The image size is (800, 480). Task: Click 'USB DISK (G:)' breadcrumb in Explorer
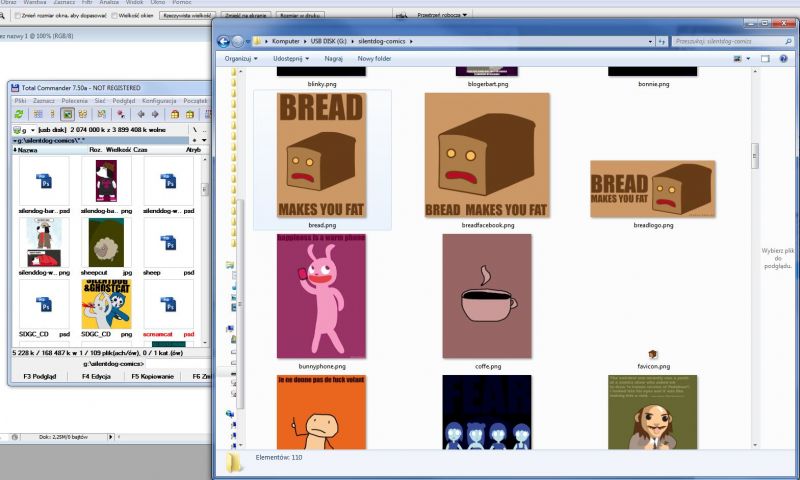click(x=328, y=41)
